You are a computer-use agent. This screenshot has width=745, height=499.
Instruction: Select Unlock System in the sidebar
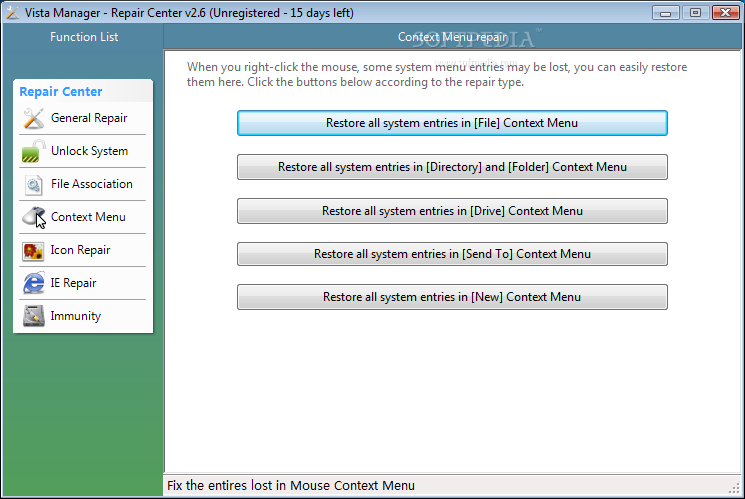89,151
